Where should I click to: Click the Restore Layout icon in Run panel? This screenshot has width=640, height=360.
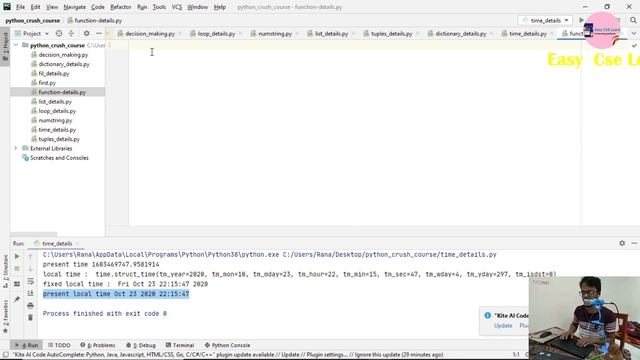[17, 284]
